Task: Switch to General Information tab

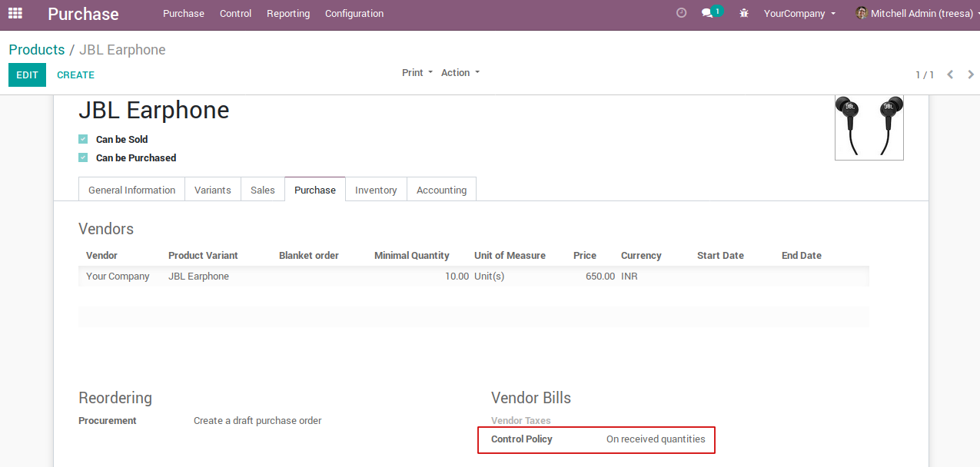Action: tap(132, 190)
